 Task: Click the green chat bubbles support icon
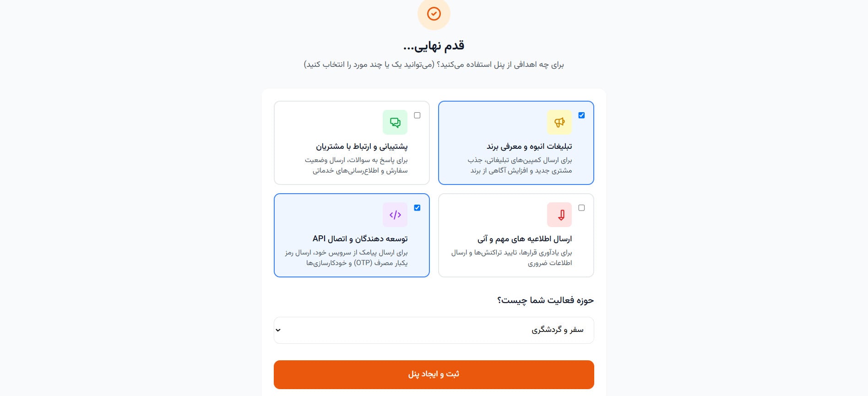pyautogui.click(x=395, y=122)
